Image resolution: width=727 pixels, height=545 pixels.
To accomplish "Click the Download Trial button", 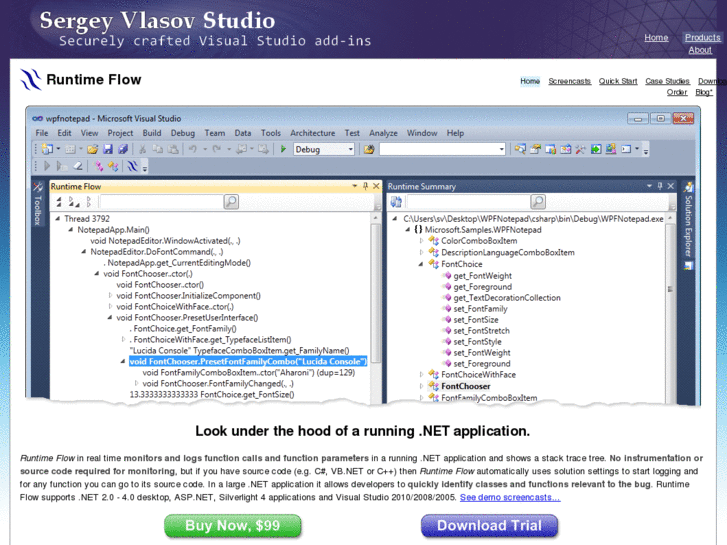I will click(489, 526).
